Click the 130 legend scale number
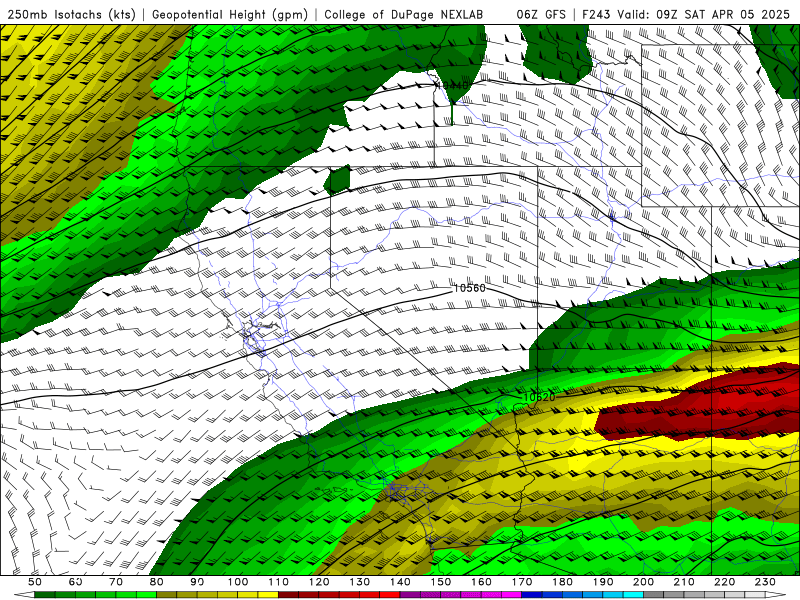The image size is (800, 600). click(x=360, y=582)
